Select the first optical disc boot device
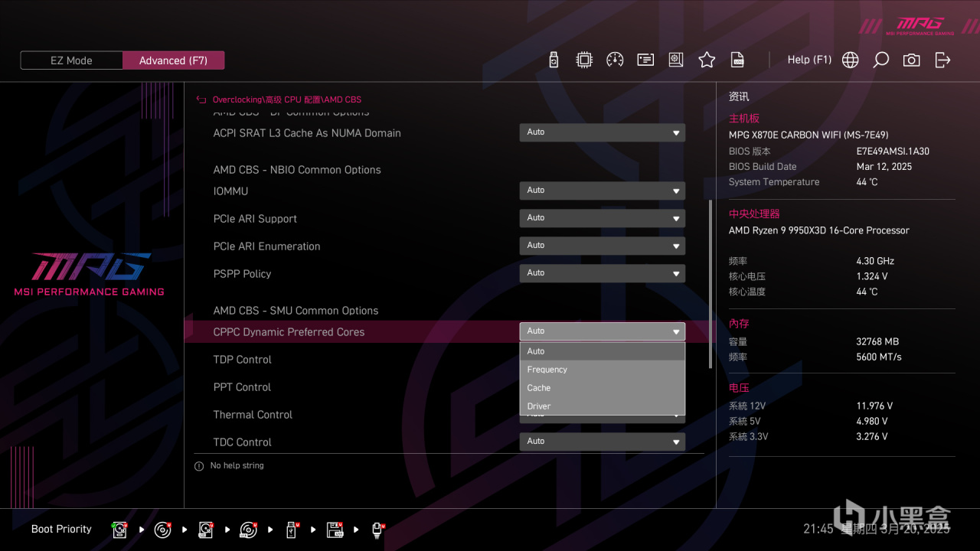This screenshot has width=980, height=551. tap(163, 530)
